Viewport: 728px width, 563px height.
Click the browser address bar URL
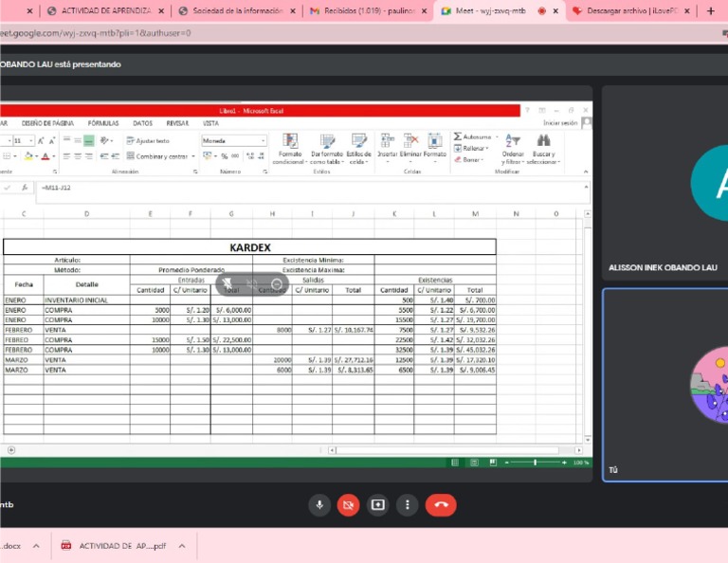click(95, 33)
